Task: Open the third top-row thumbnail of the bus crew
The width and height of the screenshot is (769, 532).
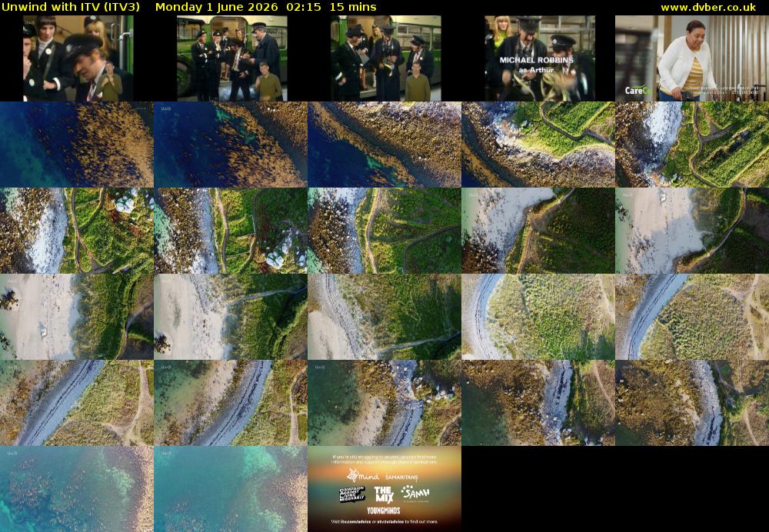Action: 385,58
